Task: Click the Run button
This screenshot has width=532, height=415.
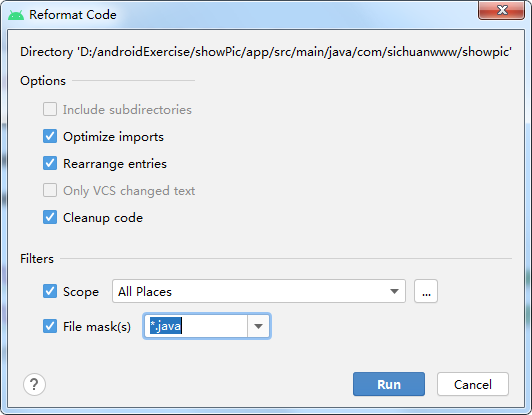Action: [x=389, y=384]
